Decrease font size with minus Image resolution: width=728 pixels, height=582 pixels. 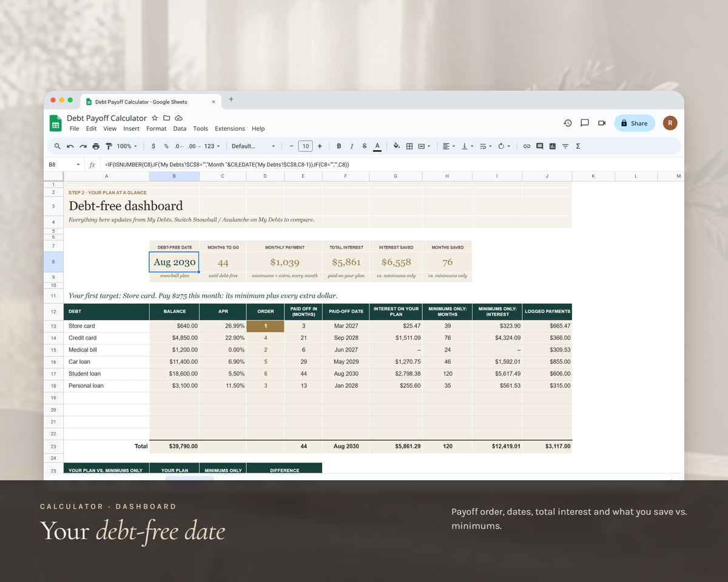pyautogui.click(x=291, y=146)
